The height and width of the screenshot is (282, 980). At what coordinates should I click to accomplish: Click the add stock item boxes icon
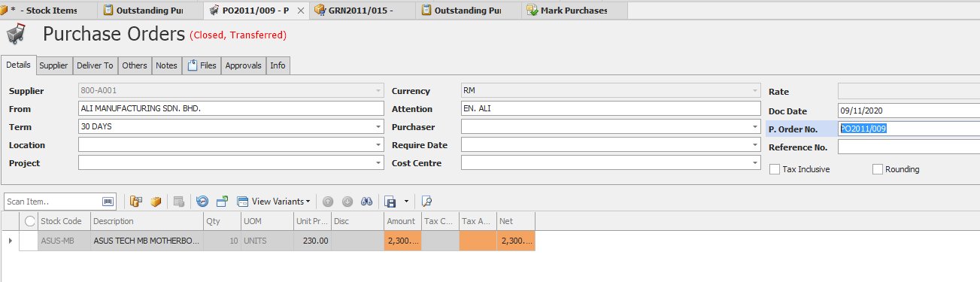[136, 202]
